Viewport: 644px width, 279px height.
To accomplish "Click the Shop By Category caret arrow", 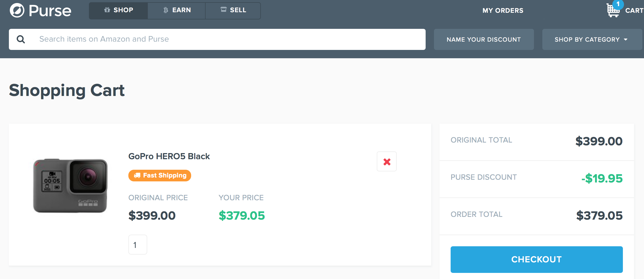I will [x=626, y=40].
